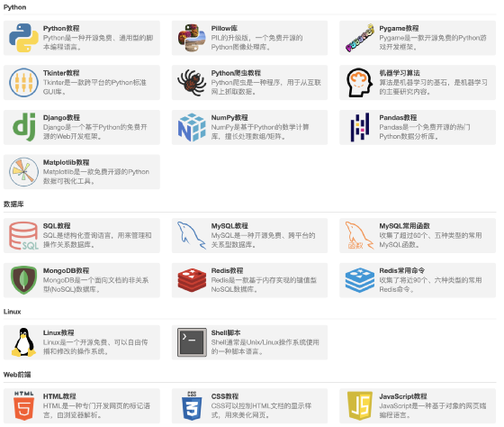The image size is (504, 427).
Task: Click the description text starting Python是一种开源免费
Action: [98, 42]
